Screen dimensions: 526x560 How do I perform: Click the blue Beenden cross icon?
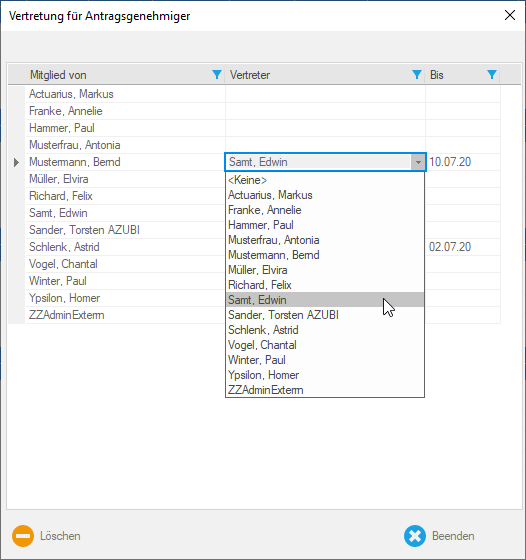415,536
